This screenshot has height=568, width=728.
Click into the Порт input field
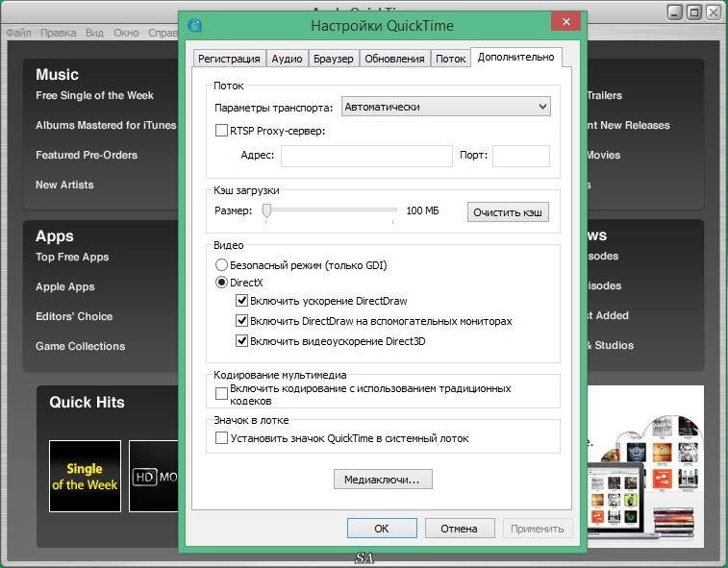pyautogui.click(x=521, y=156)
